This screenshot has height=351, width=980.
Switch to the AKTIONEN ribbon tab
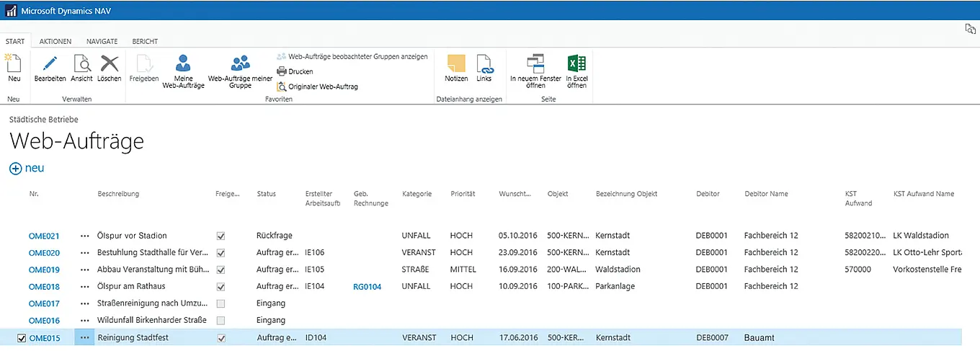(x=55, y=42)
